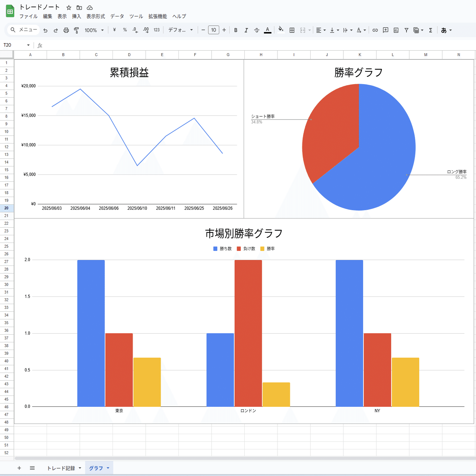
Task: Insert a chart
Action: pyautogui.click(x=396, y=30)
